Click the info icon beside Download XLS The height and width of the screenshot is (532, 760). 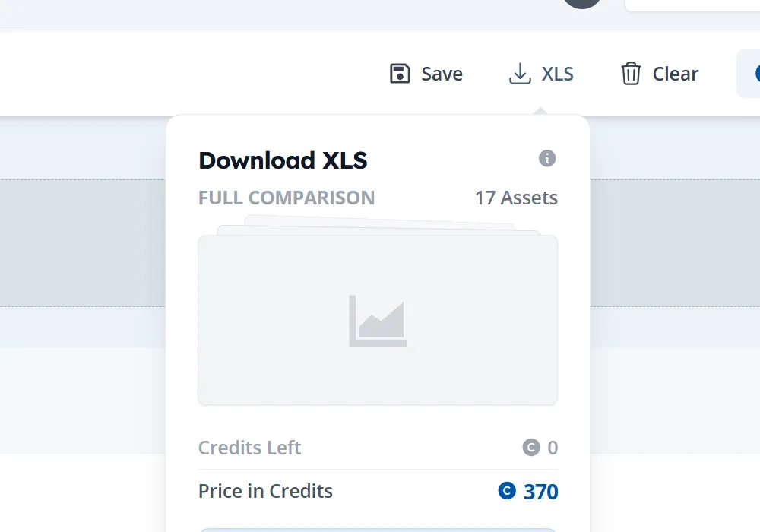547,158
